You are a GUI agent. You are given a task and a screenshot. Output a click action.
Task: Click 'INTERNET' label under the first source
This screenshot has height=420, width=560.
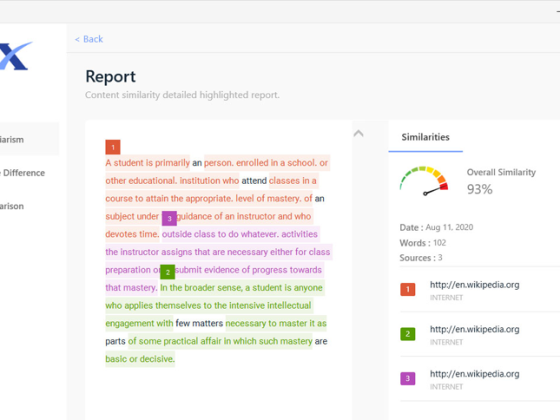pos(446,298)
